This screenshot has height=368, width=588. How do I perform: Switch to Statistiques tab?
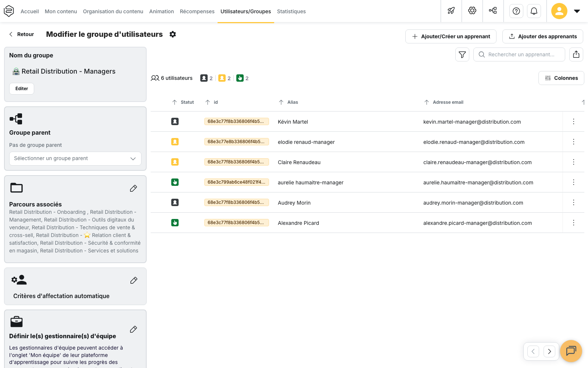click(x=291, y=11)
